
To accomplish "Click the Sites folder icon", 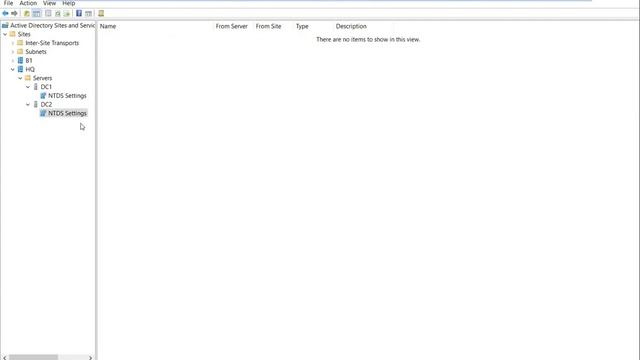I will 13,34.
